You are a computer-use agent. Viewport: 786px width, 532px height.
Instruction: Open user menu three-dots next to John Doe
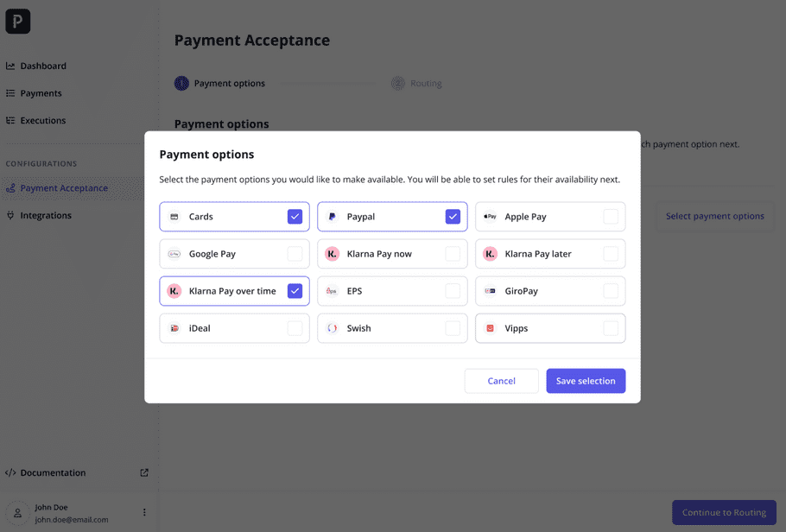click(144, 512)
